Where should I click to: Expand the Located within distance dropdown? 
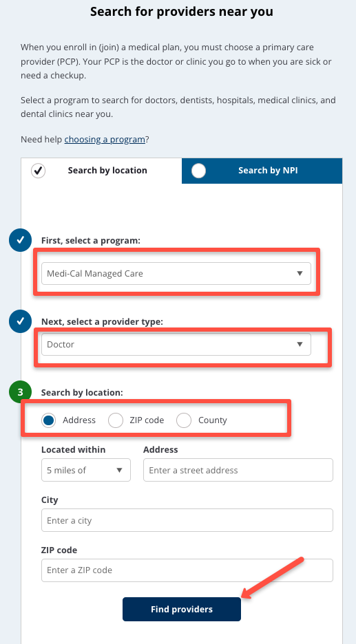click(86, 470)
